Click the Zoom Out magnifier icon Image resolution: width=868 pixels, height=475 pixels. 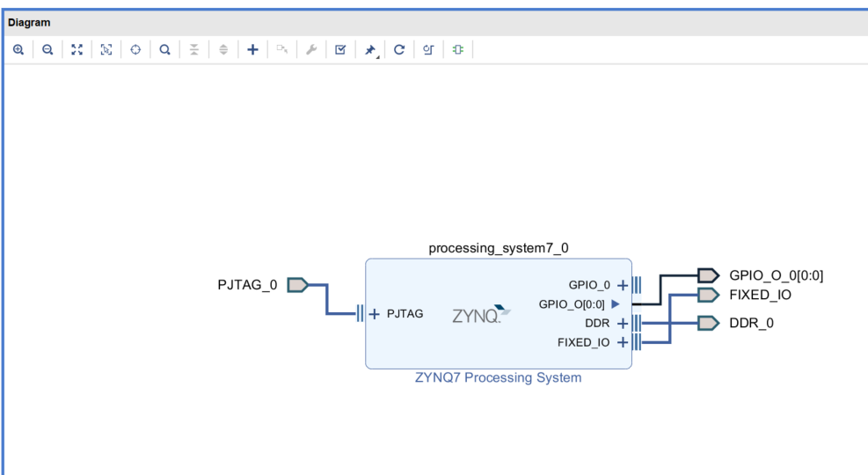click(x=47, y=50)
